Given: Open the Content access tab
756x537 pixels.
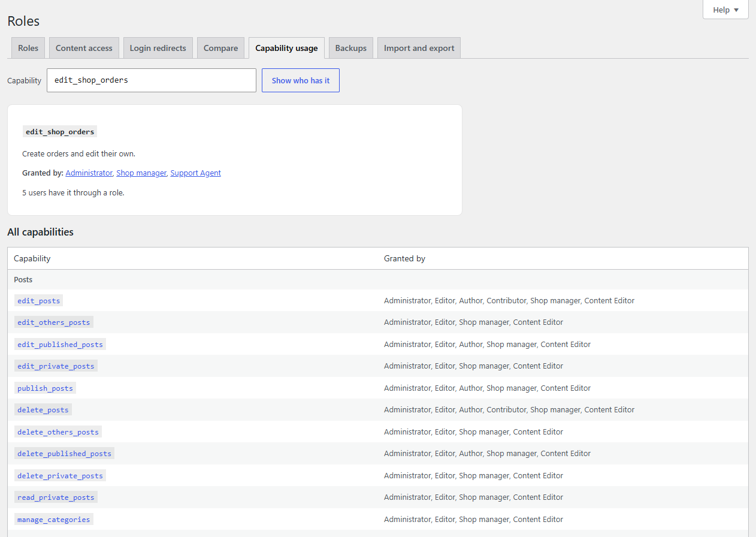Looking at the screenshot, I should [84, 48].
